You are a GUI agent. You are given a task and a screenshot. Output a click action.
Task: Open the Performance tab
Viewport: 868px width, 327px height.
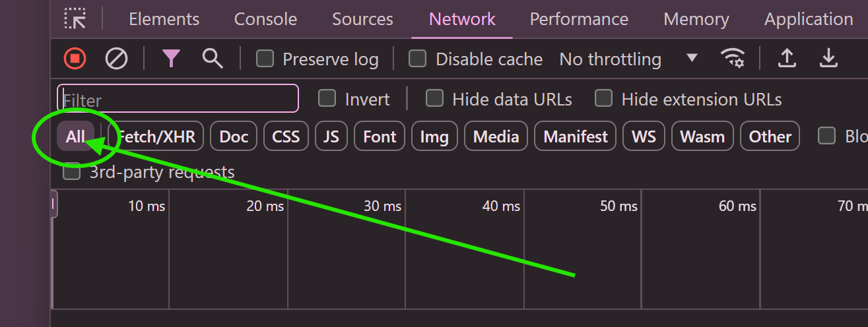pyautogui.click(x=579, y=19)
